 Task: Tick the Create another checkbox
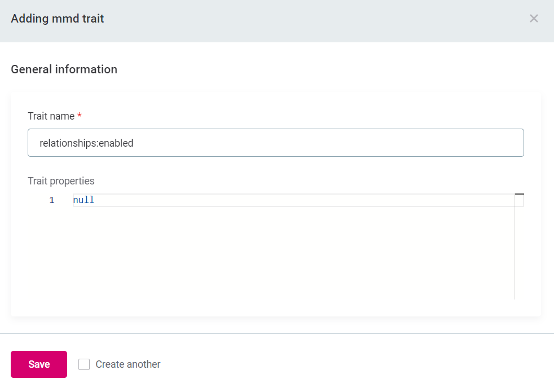tap(84, 364)
